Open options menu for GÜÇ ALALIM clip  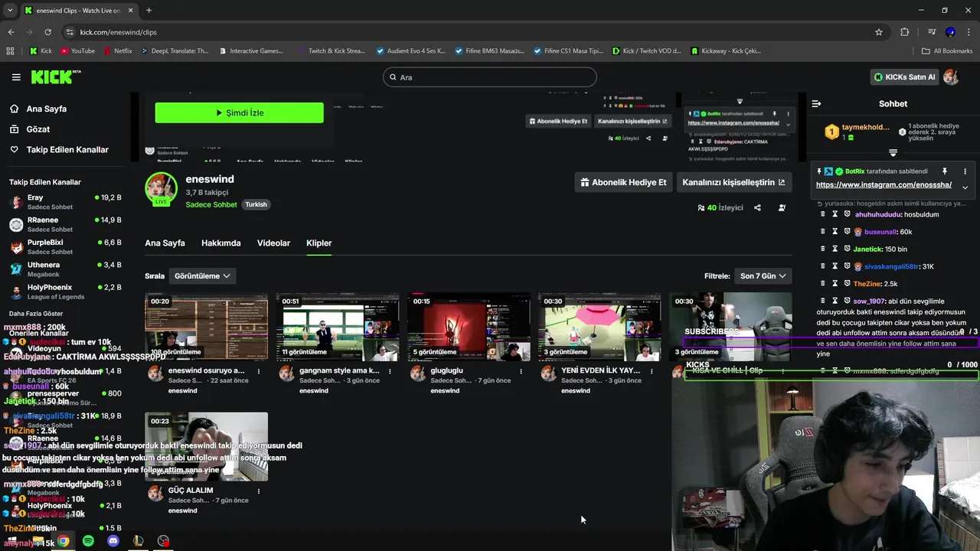coord(259,491)
